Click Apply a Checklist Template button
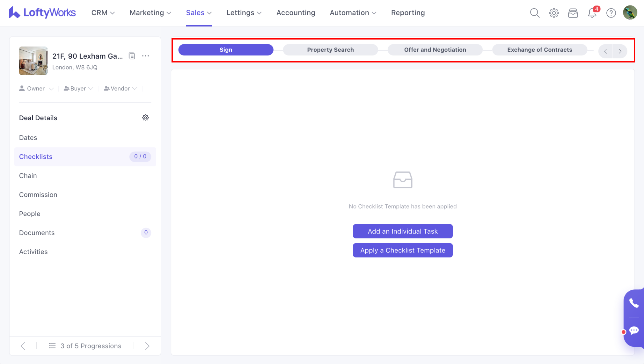644x364 pixels. click(402, 250)
